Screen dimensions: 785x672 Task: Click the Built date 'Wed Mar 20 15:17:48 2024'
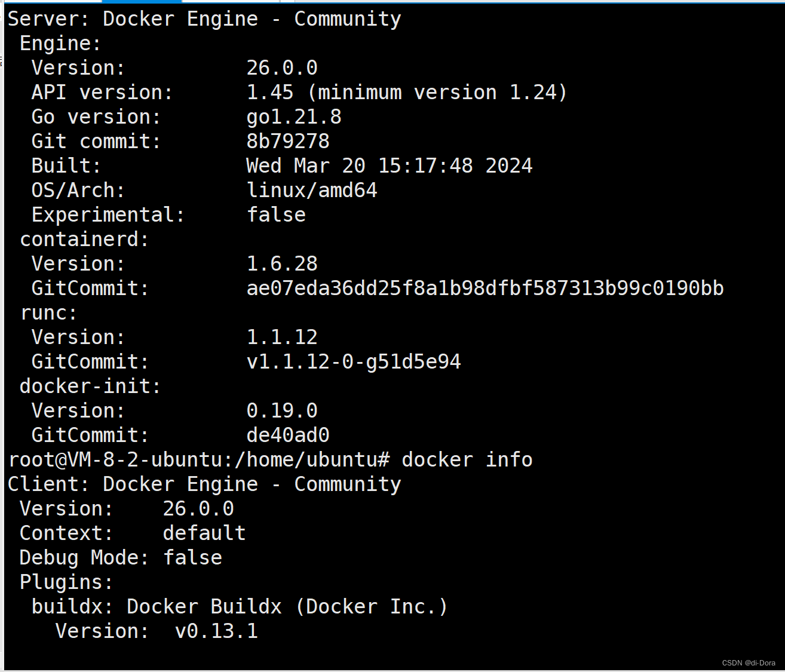[x=390, y=166]
